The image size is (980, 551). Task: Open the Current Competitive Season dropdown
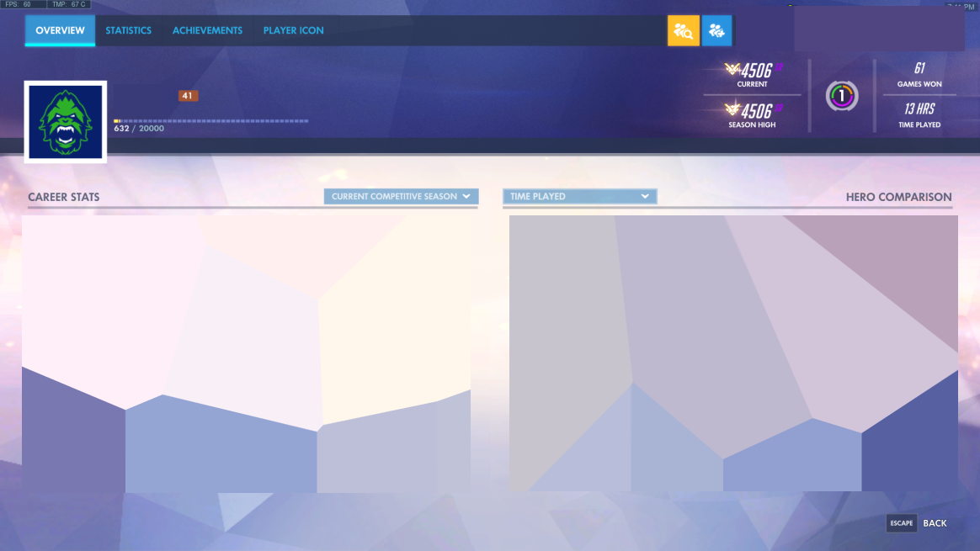(x=401, y=196)
